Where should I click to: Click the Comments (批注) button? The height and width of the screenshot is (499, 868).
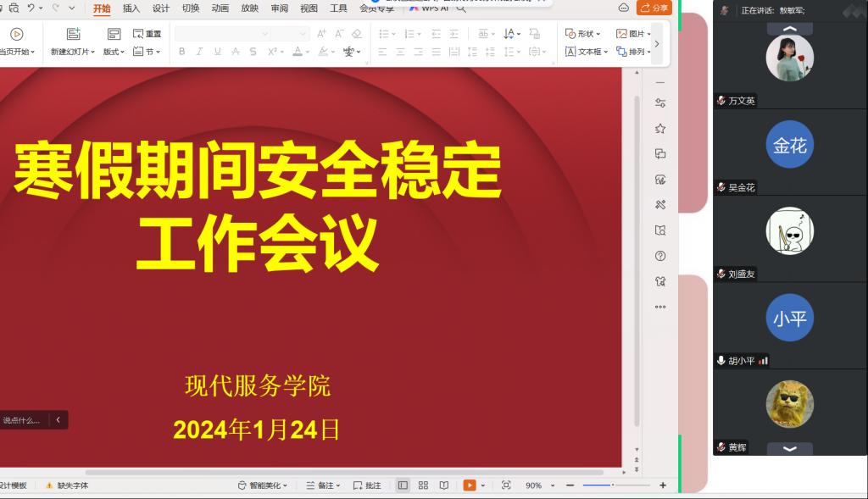coord(367,485)
